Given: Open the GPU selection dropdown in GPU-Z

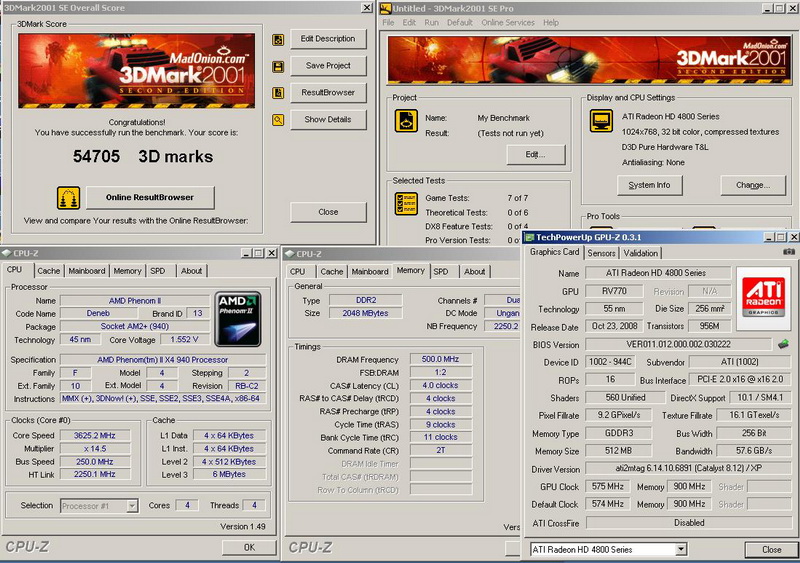Looking at the screenshot, I should click(x=680, y=549).
